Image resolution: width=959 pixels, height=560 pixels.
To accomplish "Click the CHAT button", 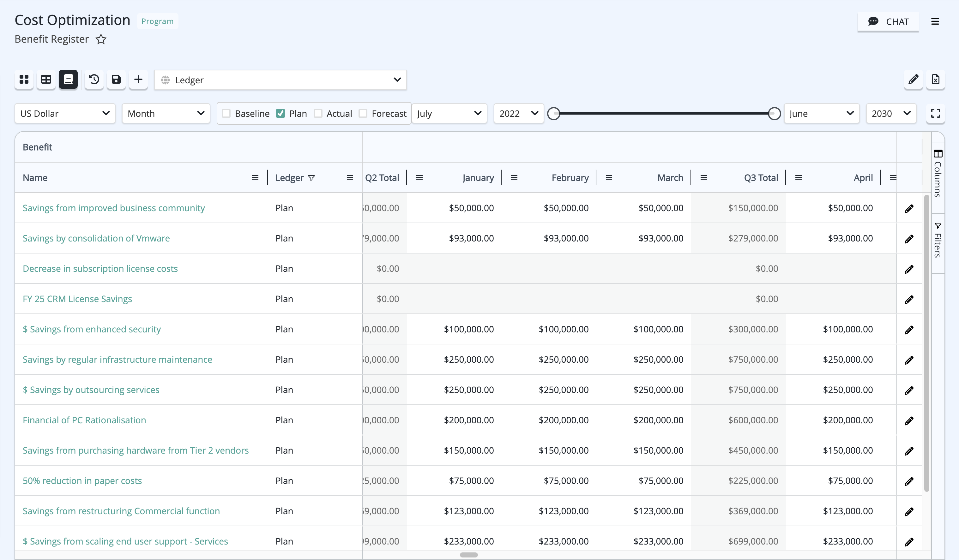I will [888, 22].
